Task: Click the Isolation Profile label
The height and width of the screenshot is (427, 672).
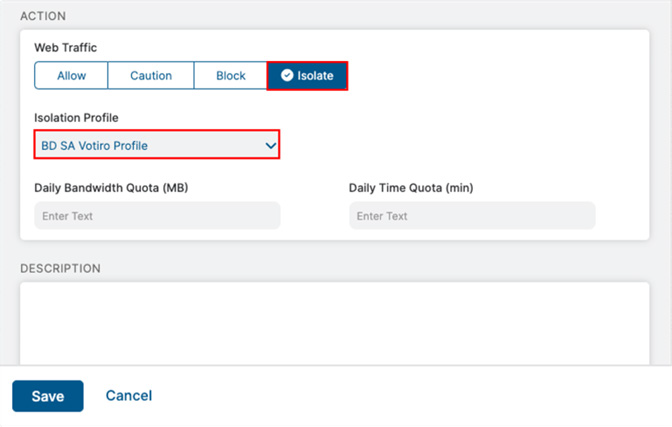Action: (x=76, y=117)
